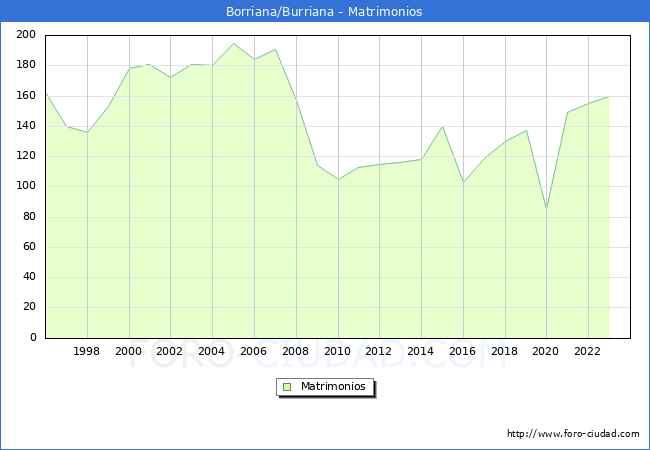Click the y-axis value 40

(29, 277)
